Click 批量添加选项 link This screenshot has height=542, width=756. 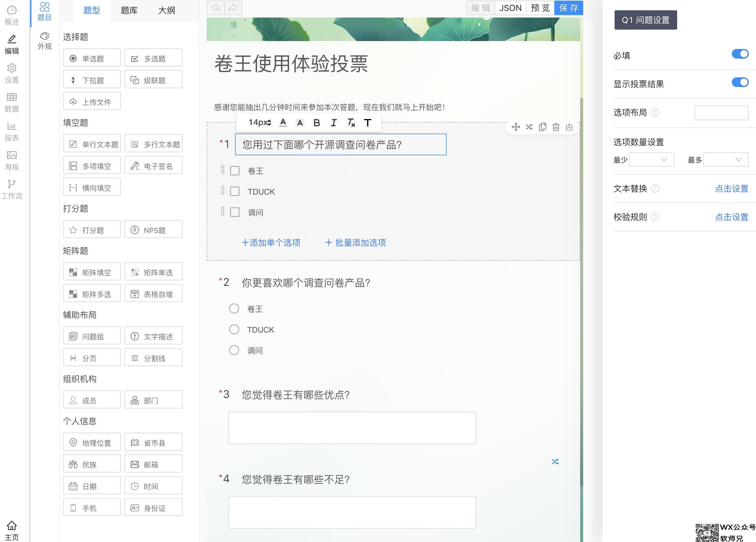[x=355, y=243]
